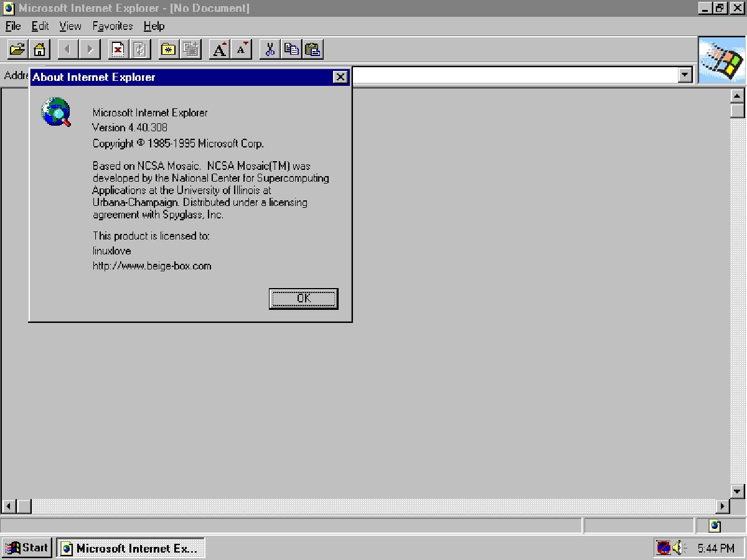Open the Edit menu
Image resolution: width=747 pixels, height=560 pixels.
[x=40, y=26]
